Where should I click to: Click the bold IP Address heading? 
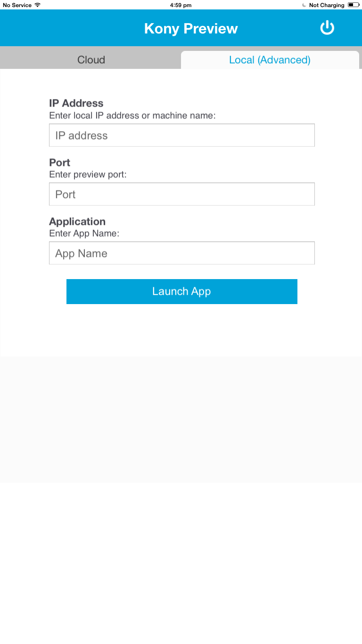coord(76,103)
